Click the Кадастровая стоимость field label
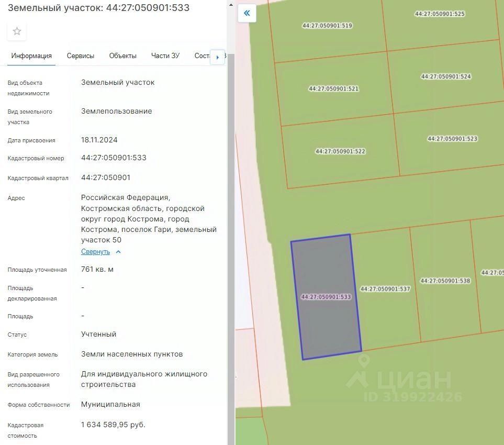The image size is (504, 445). coord(26,430)
